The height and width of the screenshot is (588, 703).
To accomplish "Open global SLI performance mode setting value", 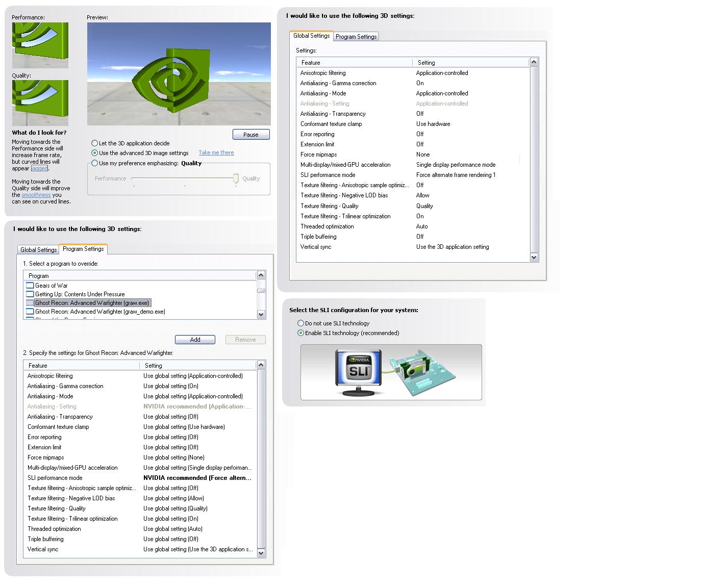I will coord(456,175).
